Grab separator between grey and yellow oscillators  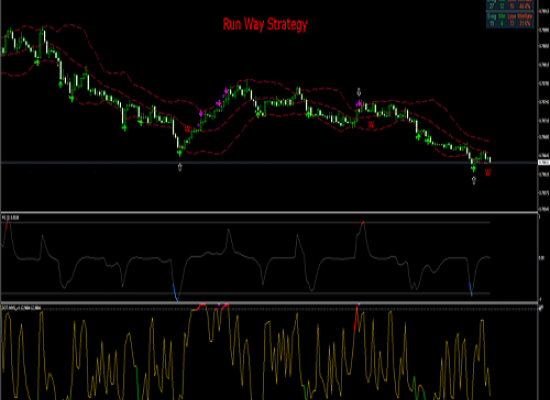(269, 303)
